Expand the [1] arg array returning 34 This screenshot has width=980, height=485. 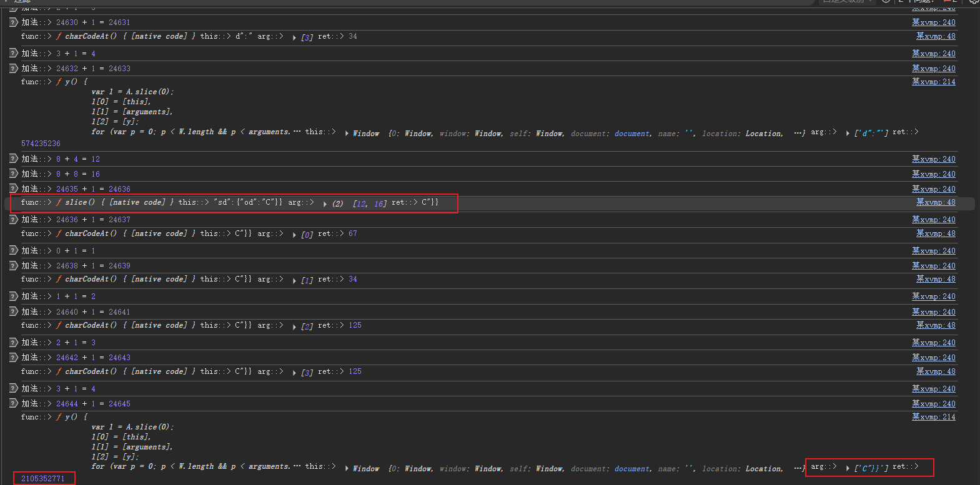click(294, 280)
